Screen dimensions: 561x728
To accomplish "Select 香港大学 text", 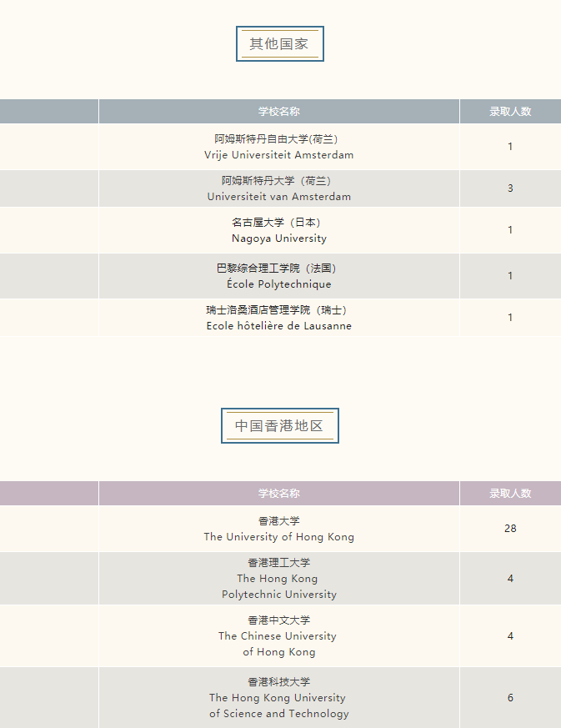I will click(x=279, y=521).
